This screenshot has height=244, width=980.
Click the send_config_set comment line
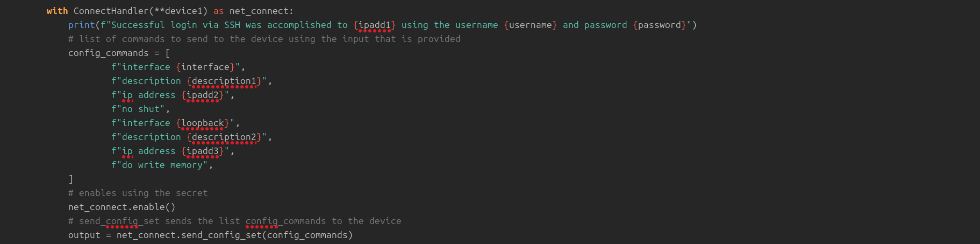[x=234, y=221]
